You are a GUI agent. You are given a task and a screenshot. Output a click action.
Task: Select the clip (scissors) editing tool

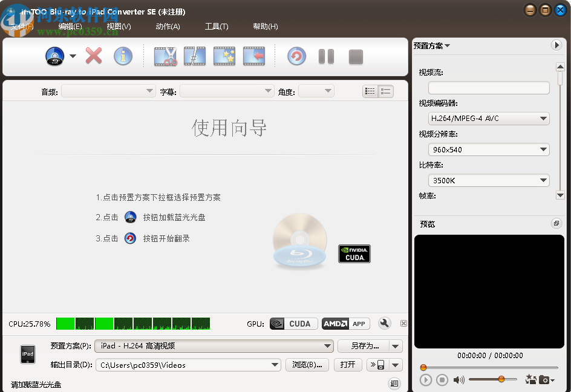tap(165, 56)
